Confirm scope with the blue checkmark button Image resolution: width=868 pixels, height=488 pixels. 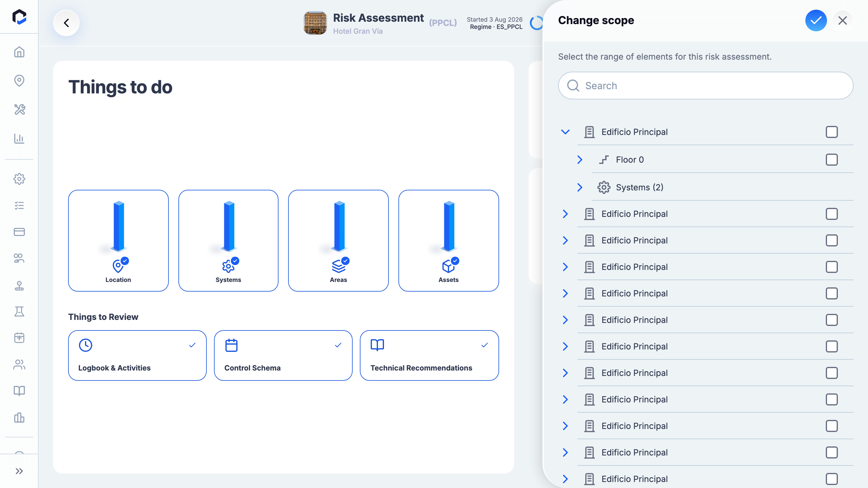(816, 20)
